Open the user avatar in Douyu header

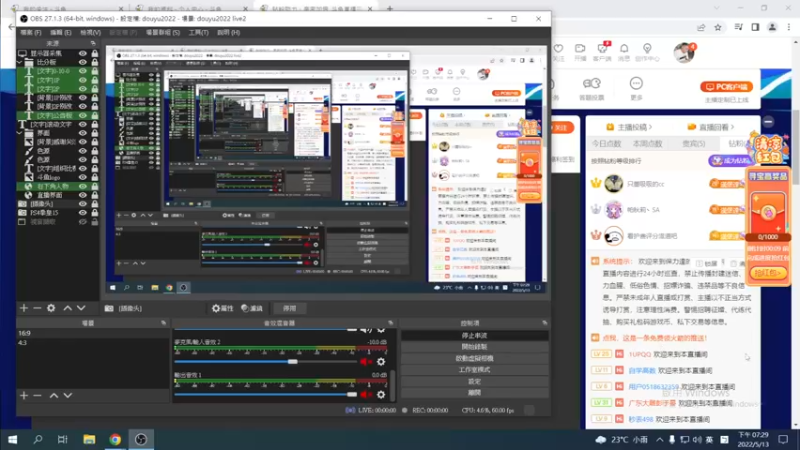[x=683, y=53]
